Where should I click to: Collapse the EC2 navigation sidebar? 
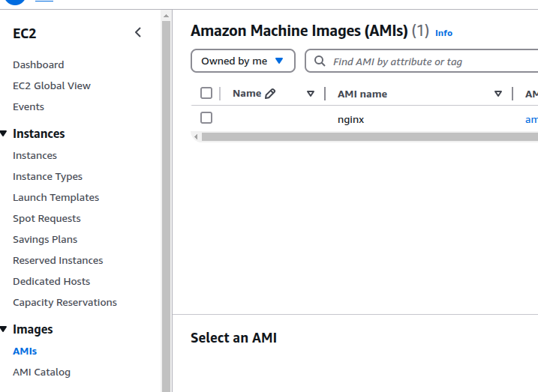click(x=138, y=32)
